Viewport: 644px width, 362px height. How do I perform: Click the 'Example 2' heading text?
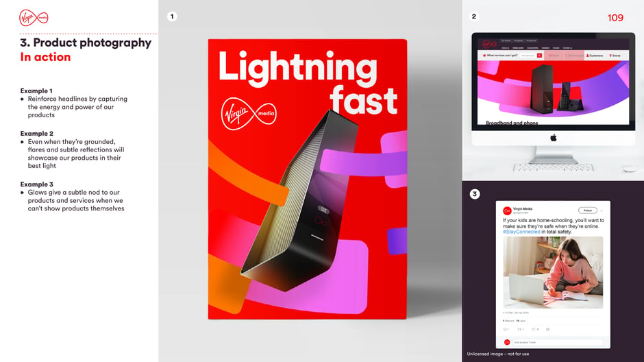point(36,134)
